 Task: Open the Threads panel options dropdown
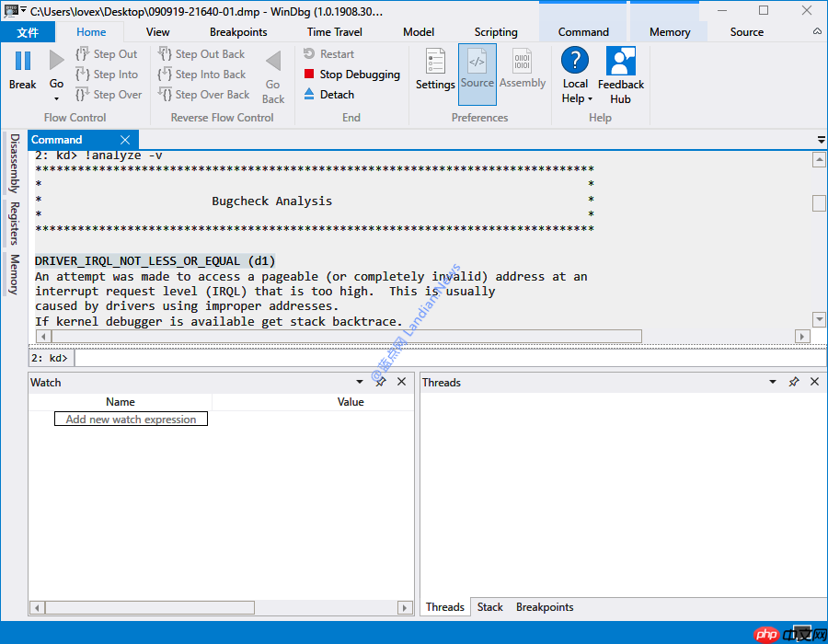pyautogui.click(x=773, y=382)
